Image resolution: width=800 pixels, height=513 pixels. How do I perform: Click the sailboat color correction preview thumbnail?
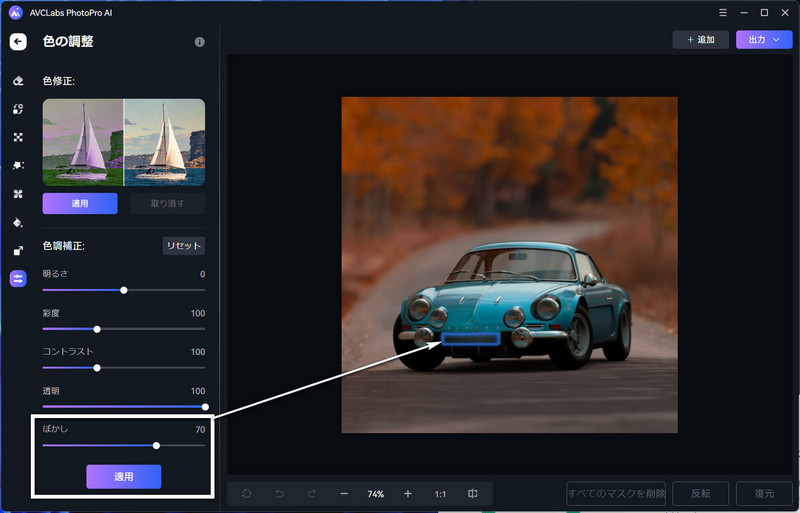click(124, 142)
